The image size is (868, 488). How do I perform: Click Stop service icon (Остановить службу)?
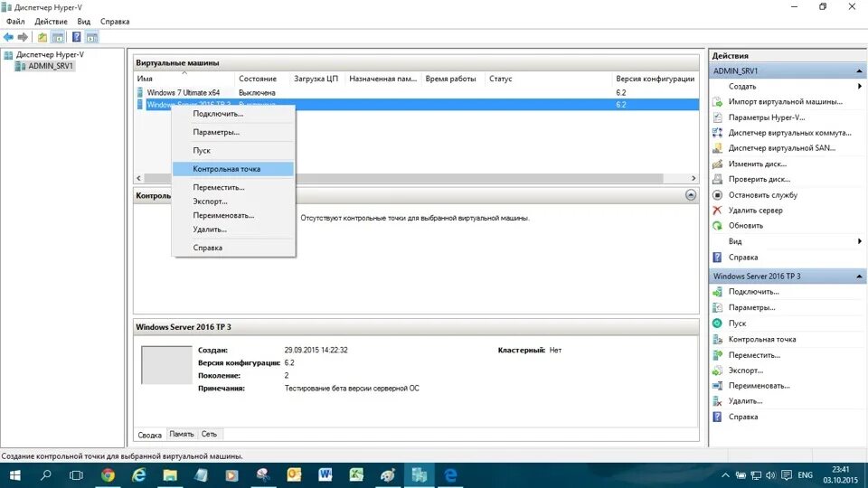point(717,195)
